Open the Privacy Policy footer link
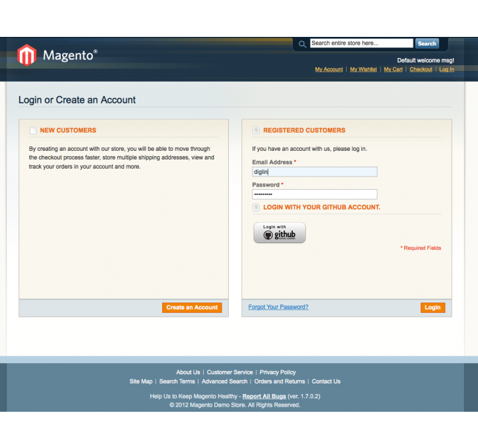Screen dimensions: 478x448 pyautogui.click(x=278, y=372)
